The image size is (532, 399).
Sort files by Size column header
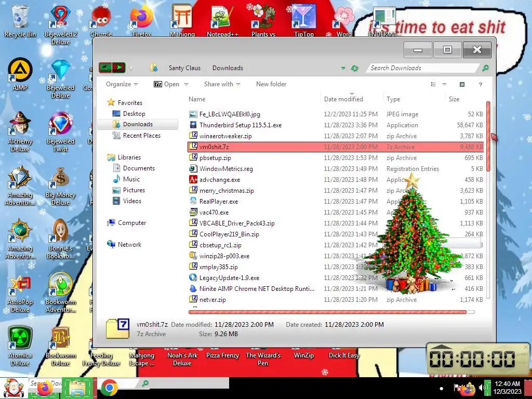454,99
